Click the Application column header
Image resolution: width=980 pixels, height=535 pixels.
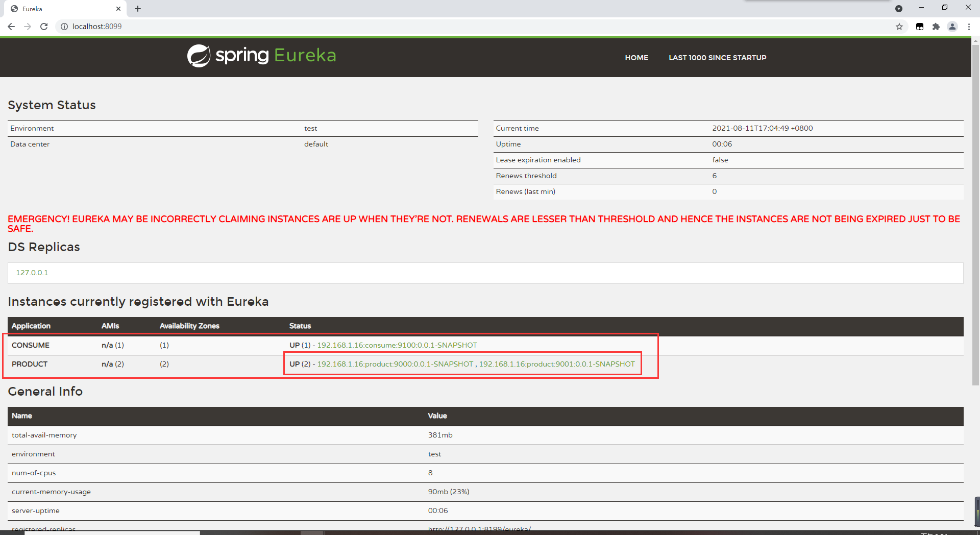click(31, 326)
